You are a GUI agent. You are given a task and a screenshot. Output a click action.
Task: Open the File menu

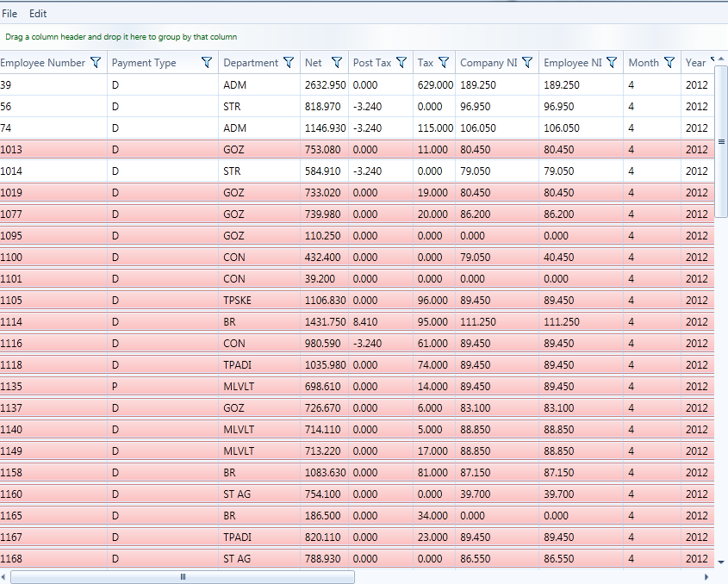9,14
